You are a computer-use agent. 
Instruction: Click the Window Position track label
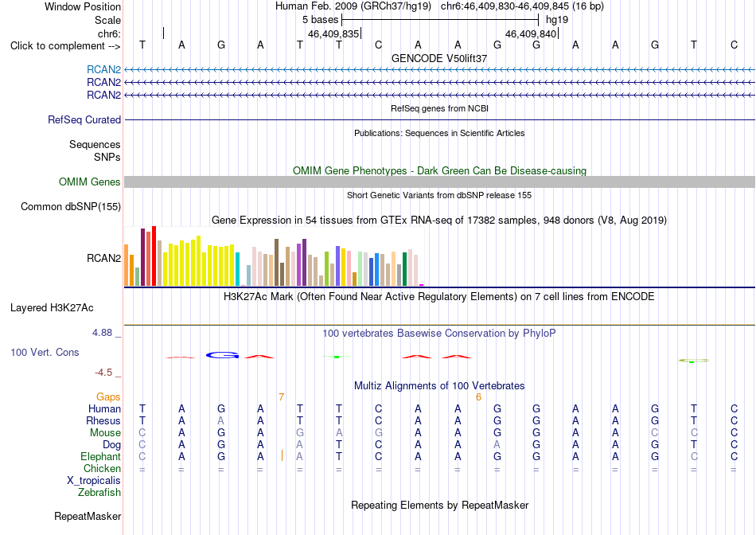click(83, 6)
